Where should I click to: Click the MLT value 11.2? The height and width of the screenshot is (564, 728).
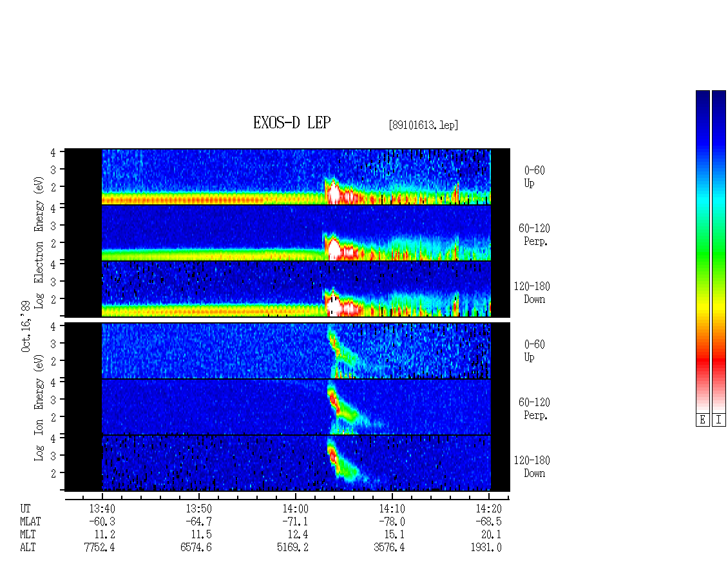click(105, 535)
